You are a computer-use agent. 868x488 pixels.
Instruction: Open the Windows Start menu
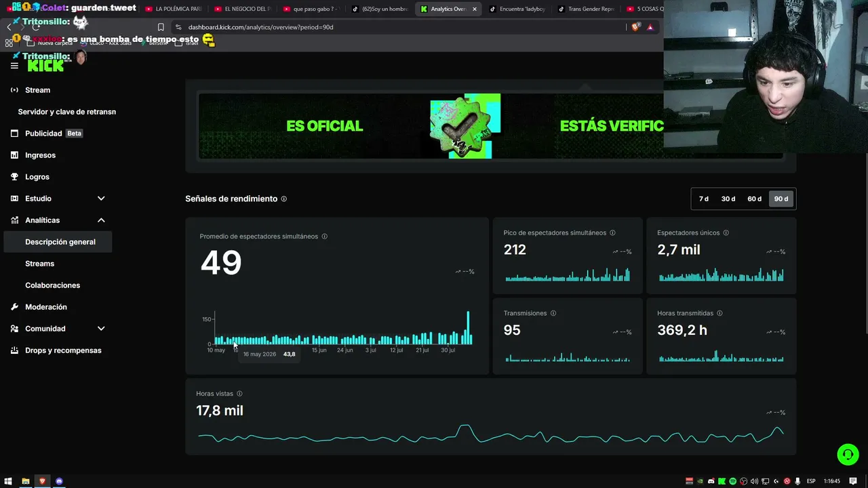click(x=8, y=481)
